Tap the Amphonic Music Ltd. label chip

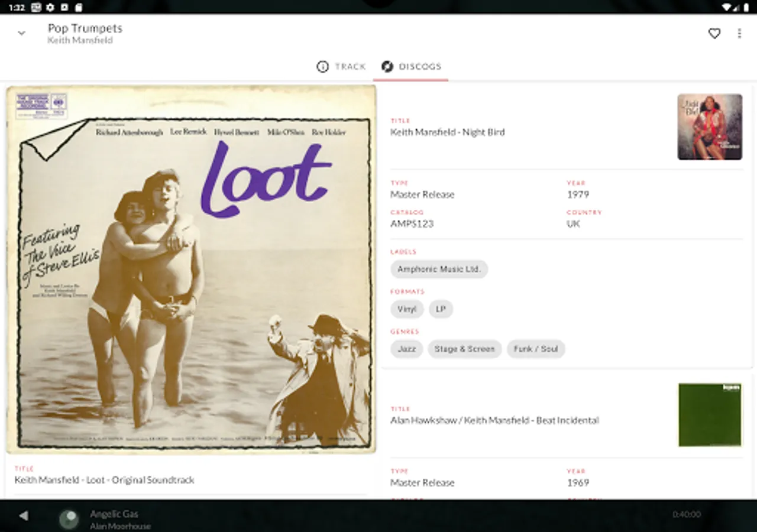[439, 269]
